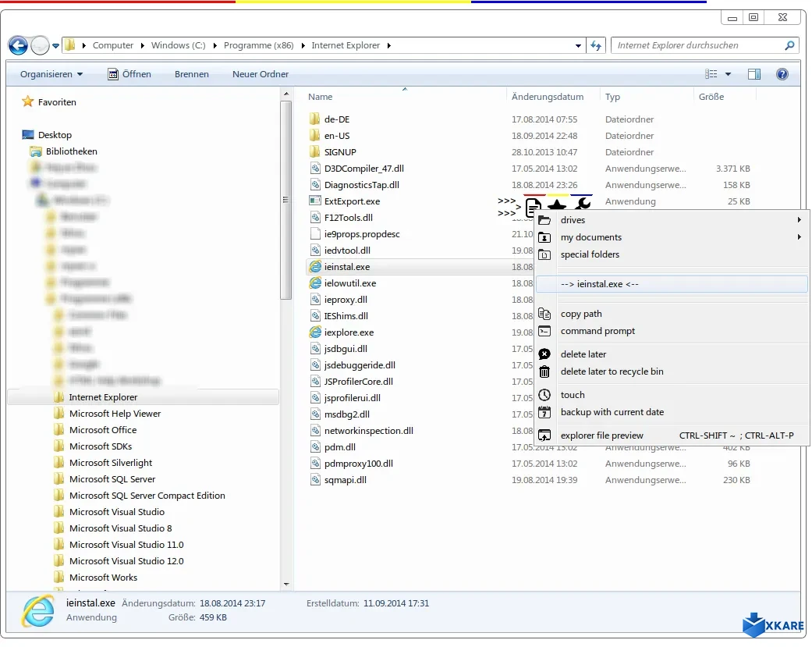Click the Windows (C:) breadcrumb segment

click(178, 45)
